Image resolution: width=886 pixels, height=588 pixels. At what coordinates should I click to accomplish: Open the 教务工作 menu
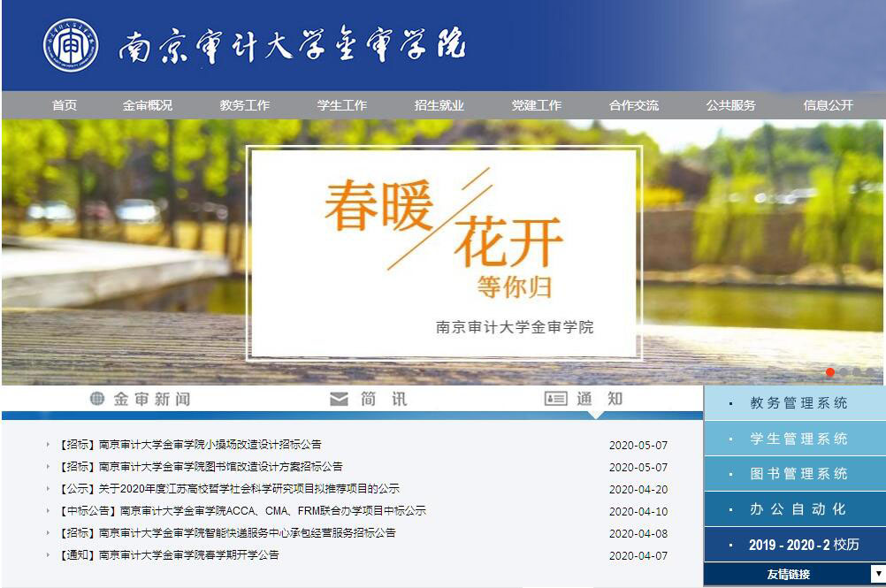pyautogui.click(x=245, y=105)
